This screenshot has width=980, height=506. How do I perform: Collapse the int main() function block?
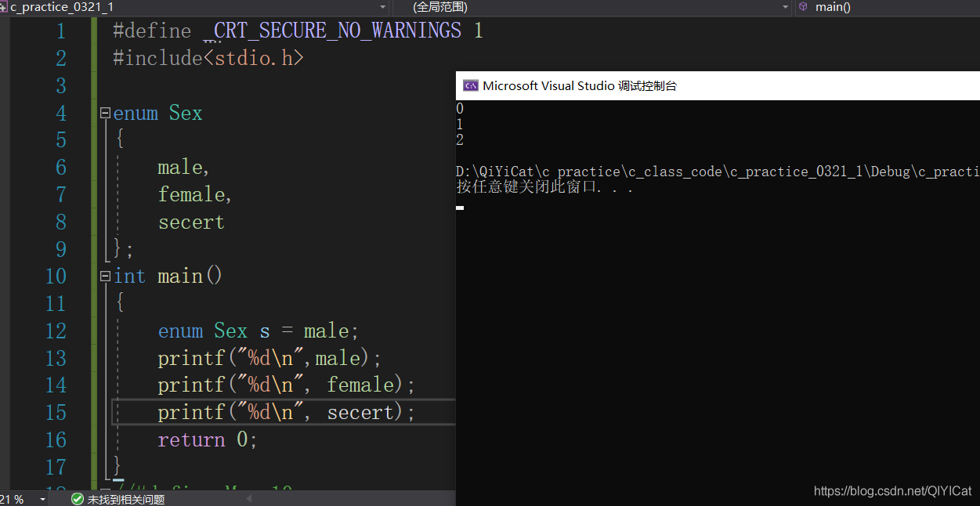pyautogui.click(x=105, y=276)
